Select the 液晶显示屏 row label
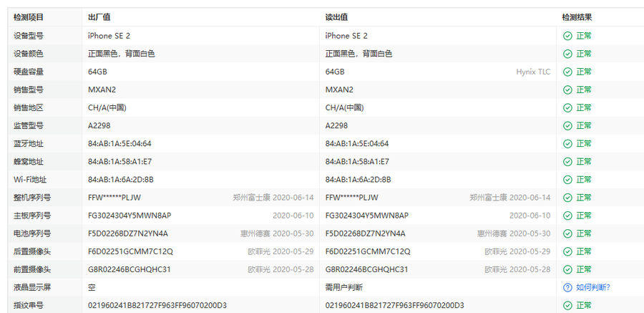The height and width of the screenshot is (313, 644). tap(32, 287)
